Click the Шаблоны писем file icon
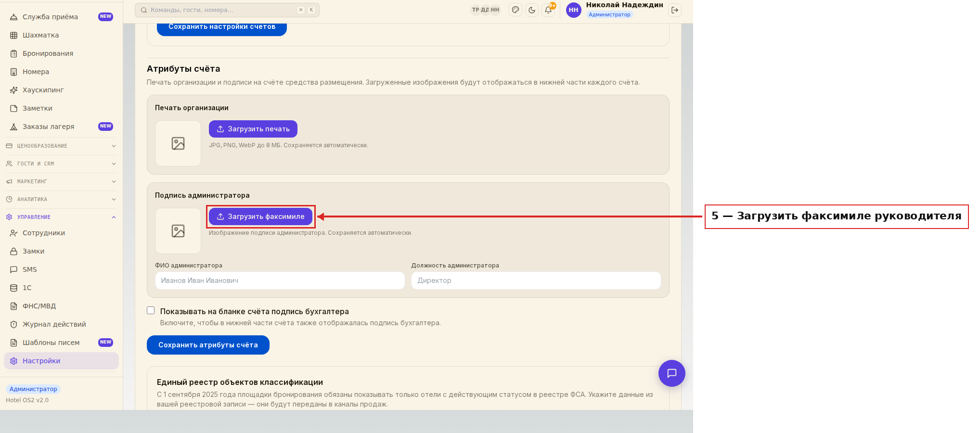 [x=14, y=343]
